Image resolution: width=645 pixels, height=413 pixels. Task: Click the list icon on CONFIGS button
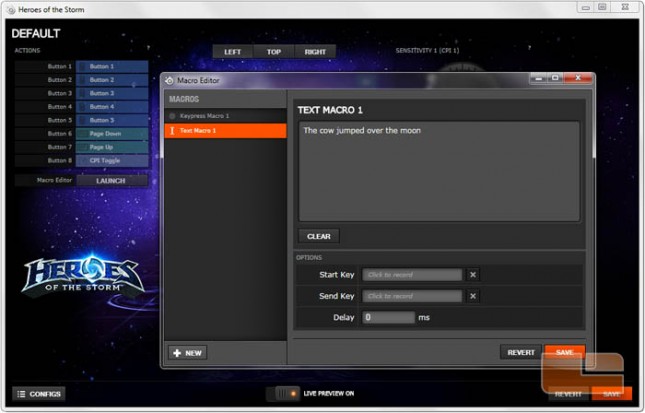pyautogui.click(x=21, y=394)
